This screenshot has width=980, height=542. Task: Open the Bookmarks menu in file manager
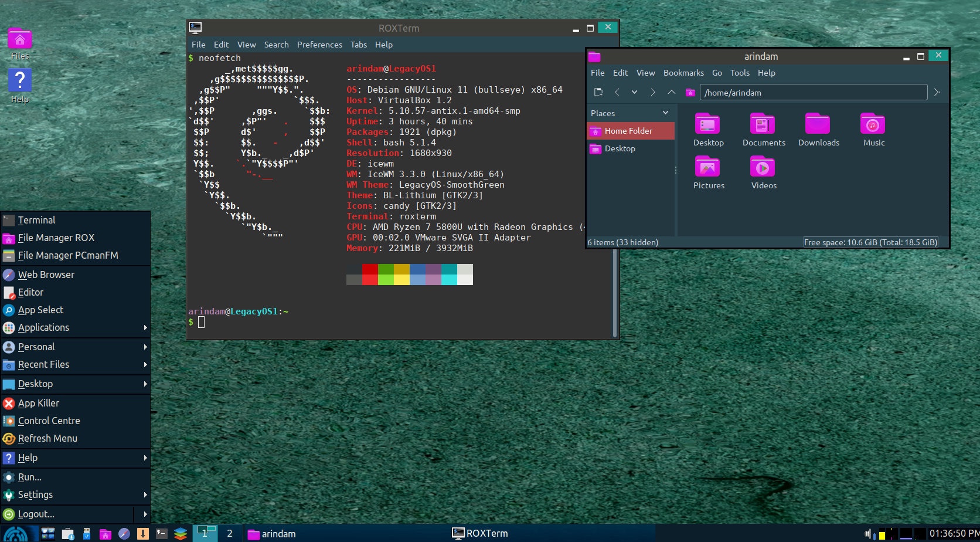[683, 73]
